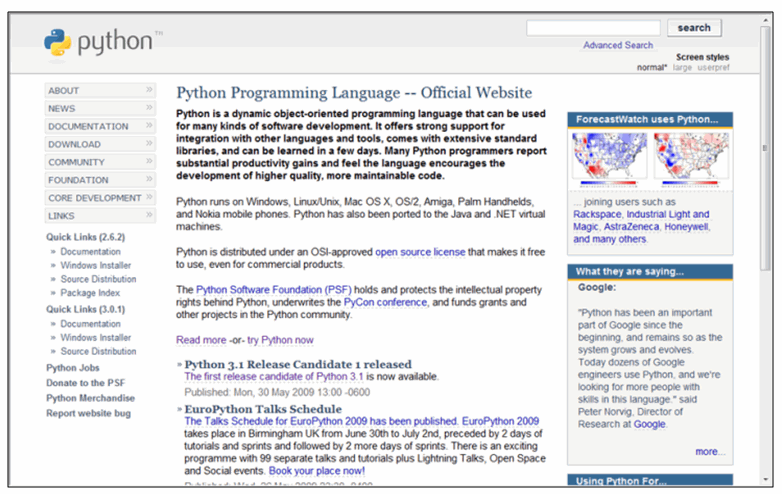Open Windows Installer under Quick Links 2.6.2
782x494 pixels.
pos(96,265)
